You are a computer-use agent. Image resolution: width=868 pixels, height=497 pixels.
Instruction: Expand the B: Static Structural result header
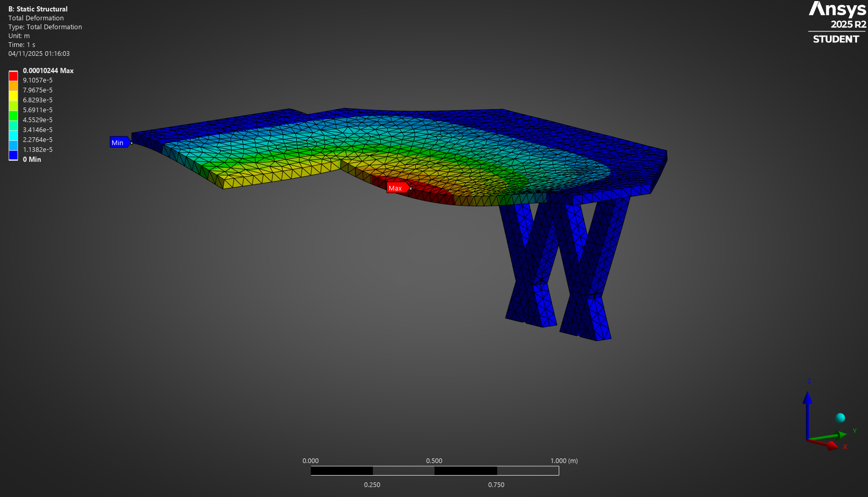[x=38, y=9]
